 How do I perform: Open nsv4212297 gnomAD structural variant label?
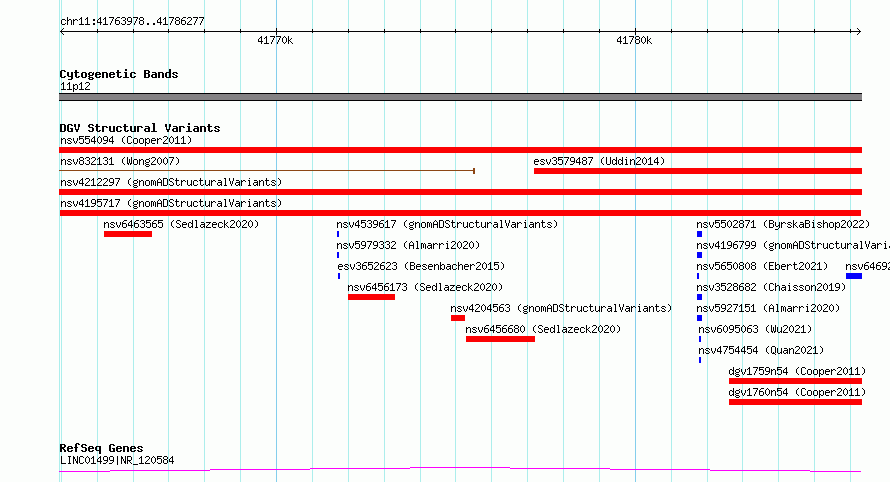pos(171,182)
